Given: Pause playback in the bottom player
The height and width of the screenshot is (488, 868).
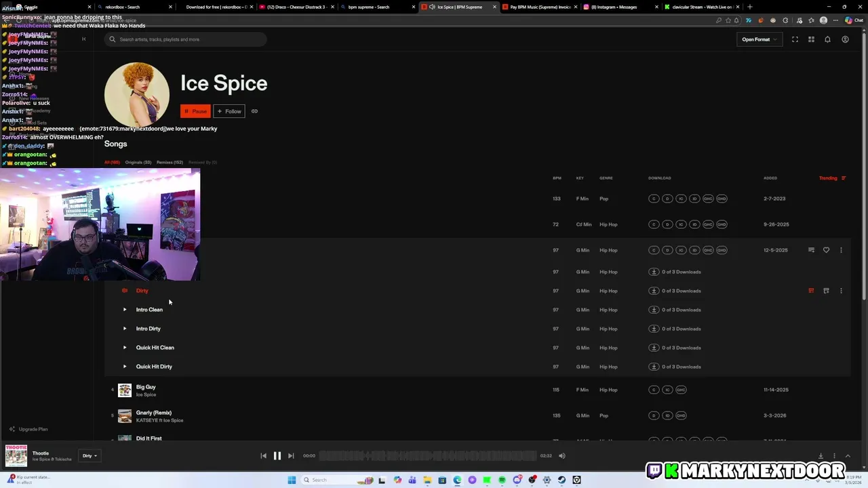Looking at the screenshot, I should (x=277, y=455).
